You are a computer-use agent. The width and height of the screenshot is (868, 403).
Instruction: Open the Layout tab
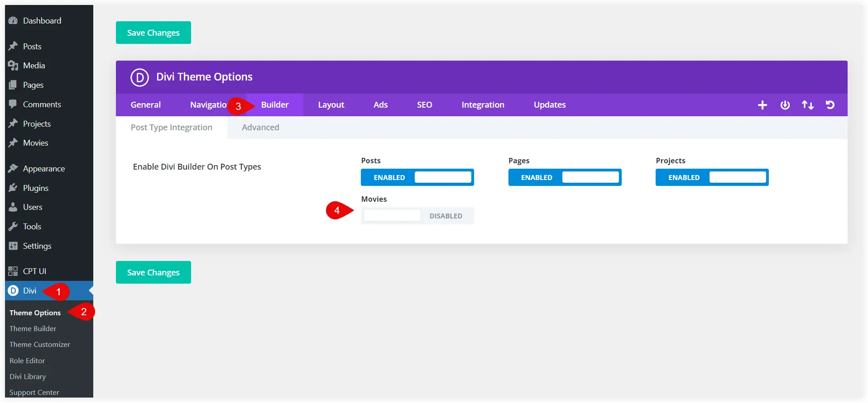click(331, 105)
